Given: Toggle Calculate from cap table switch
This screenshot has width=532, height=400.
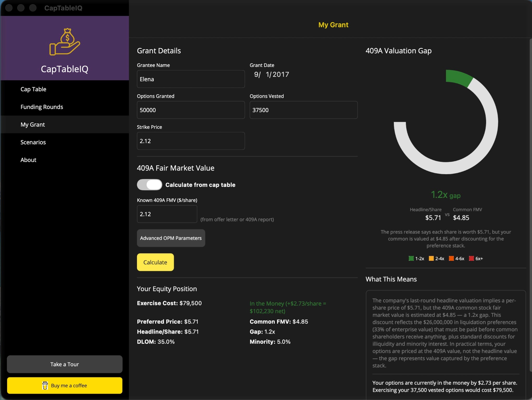Looking at the screenshot, I should pos(149,185).
